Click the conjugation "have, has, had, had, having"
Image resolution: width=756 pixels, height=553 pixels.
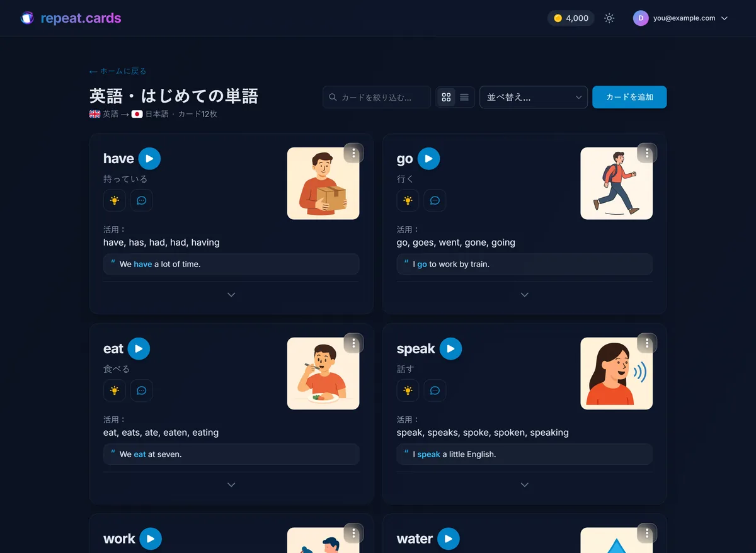161,242
